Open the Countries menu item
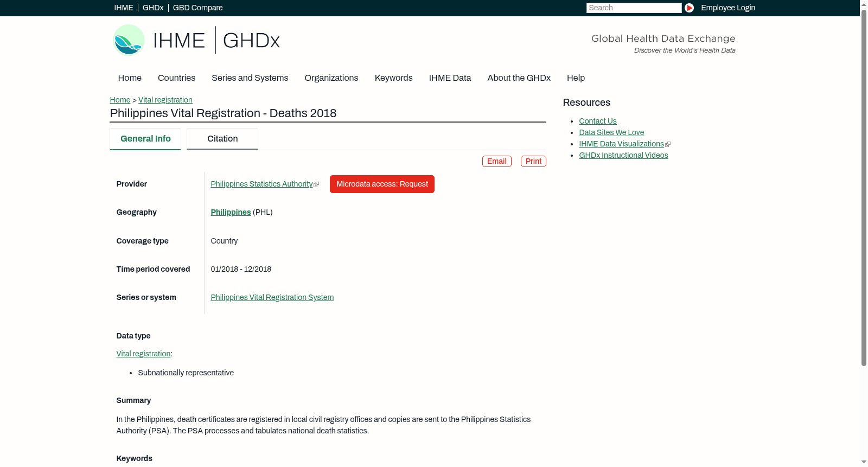The height and width of the screenshot is (467, 868). 176,78
